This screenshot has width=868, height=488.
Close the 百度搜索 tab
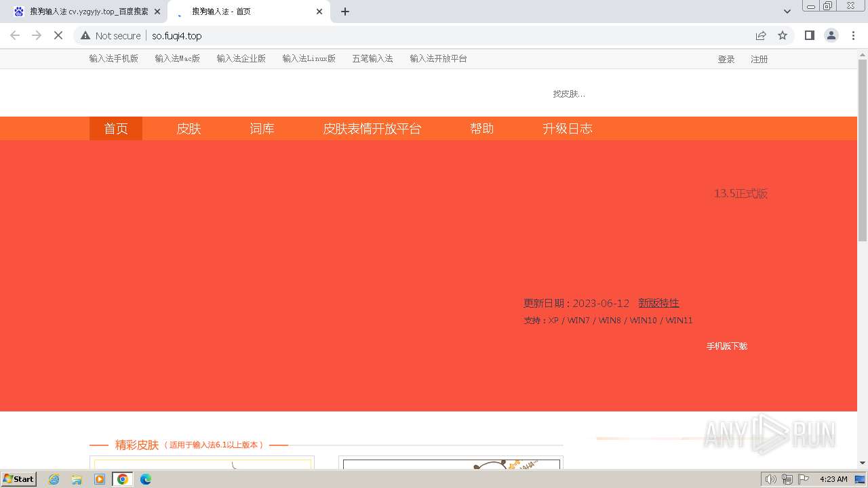(157, 12)
